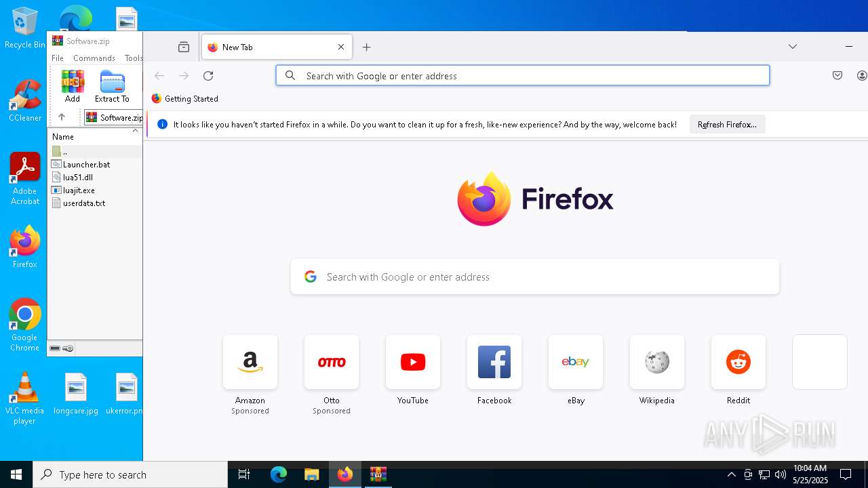Open the Firefox account icon
Viewport: 868px width, 488px height.
(862, 76)
